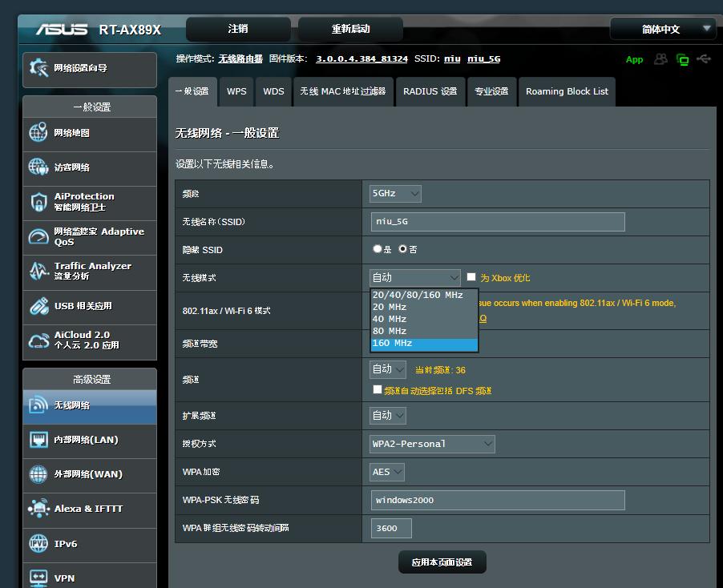Open the guest network icon
Image resolution: width=723 pixels, height=588 pixels.
click(38, 167)
